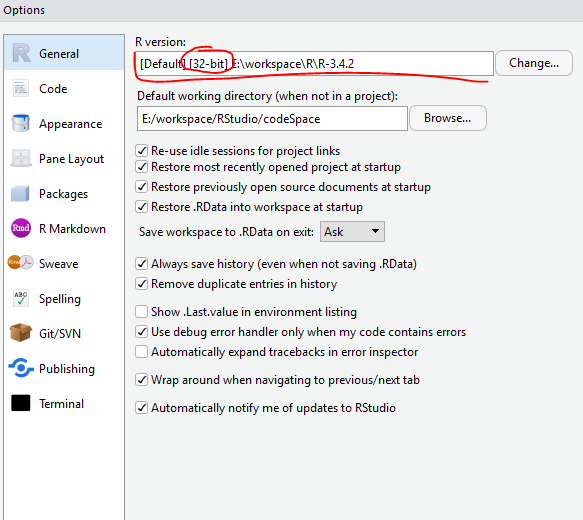
Task: Click the default working directory field
Action: click(272, 119)
